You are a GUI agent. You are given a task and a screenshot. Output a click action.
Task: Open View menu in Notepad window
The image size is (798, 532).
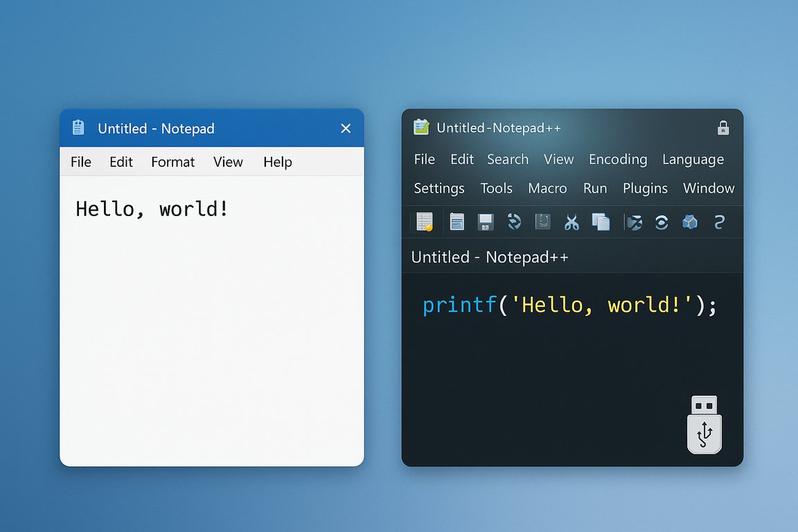point(228,162)
